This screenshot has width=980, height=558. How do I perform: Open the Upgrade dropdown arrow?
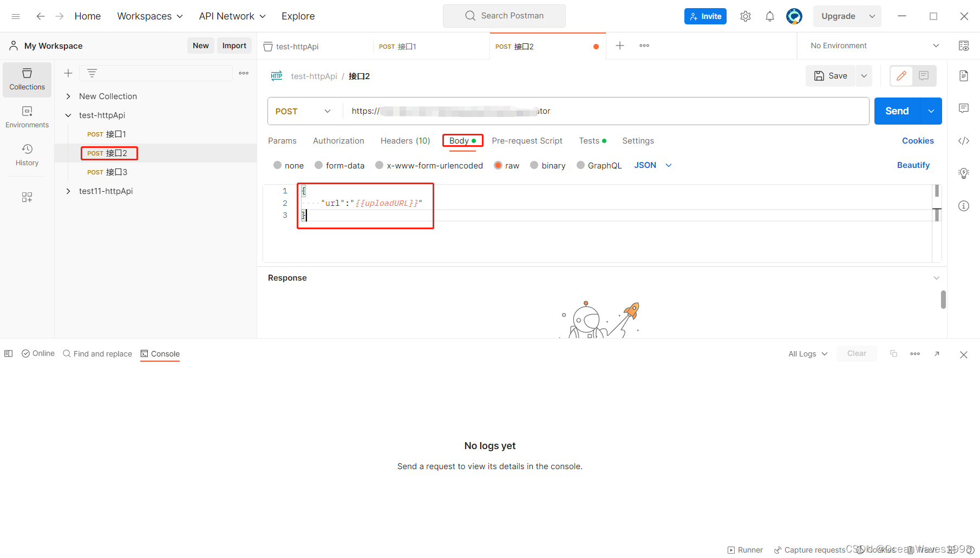point(872,16)
